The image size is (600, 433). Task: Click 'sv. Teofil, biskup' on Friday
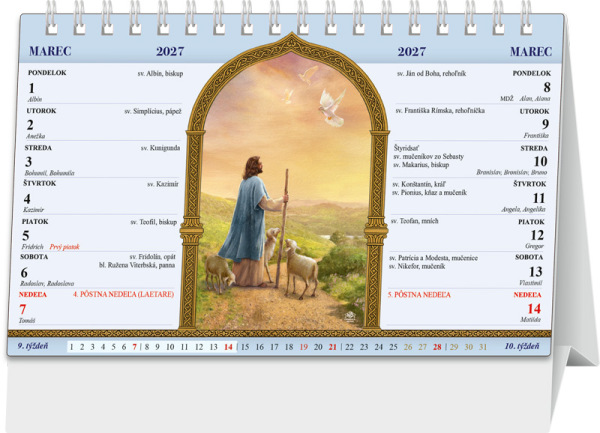(x=153, y=222)
